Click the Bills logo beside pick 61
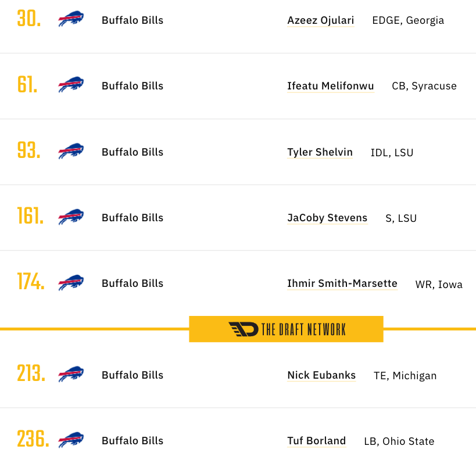476x471 pixels. pos(71,84)
